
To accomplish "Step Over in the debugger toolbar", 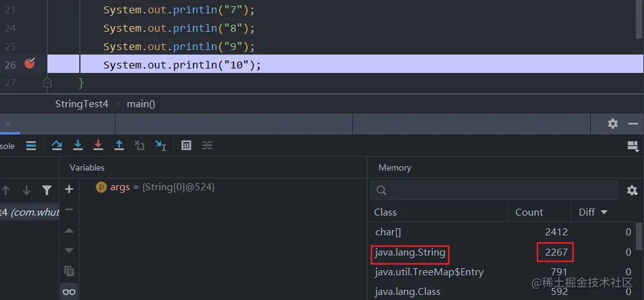I will pyautogui.click(x=56, y=145).
